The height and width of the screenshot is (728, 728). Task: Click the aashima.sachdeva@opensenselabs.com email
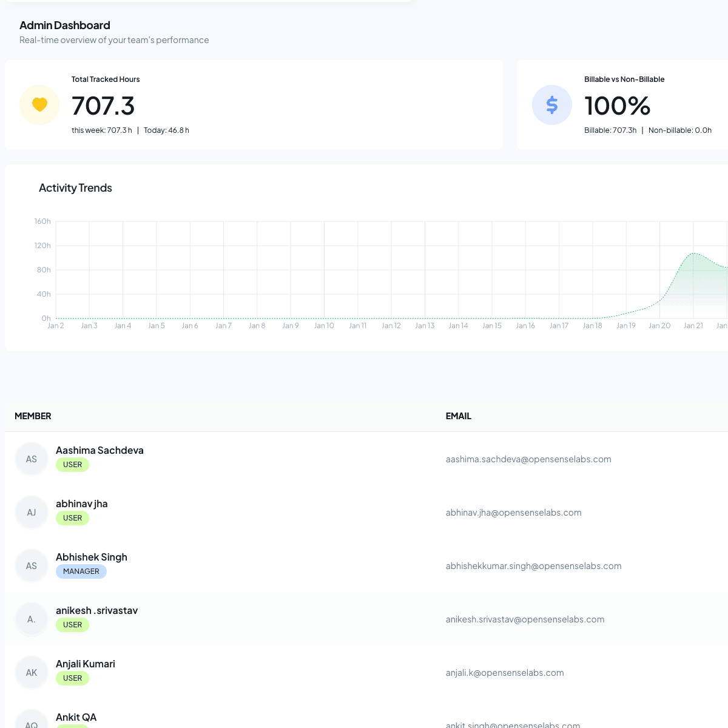[x=528, y=459]
